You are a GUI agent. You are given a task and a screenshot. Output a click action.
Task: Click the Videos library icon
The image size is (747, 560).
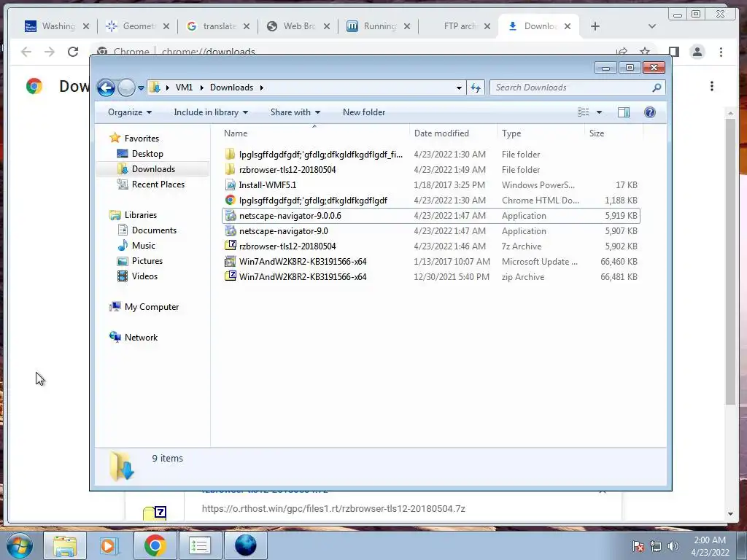pyautogui.click(x=123, y=276)
